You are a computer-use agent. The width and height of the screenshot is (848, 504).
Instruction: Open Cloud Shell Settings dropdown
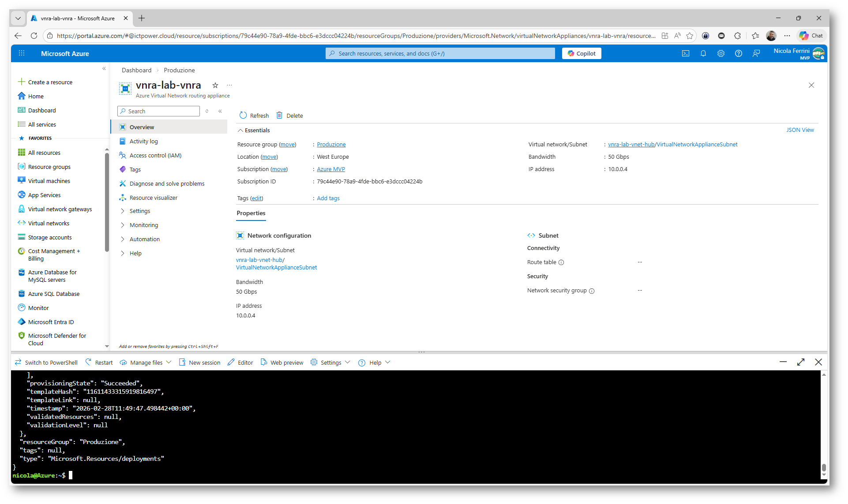[330, 362]
